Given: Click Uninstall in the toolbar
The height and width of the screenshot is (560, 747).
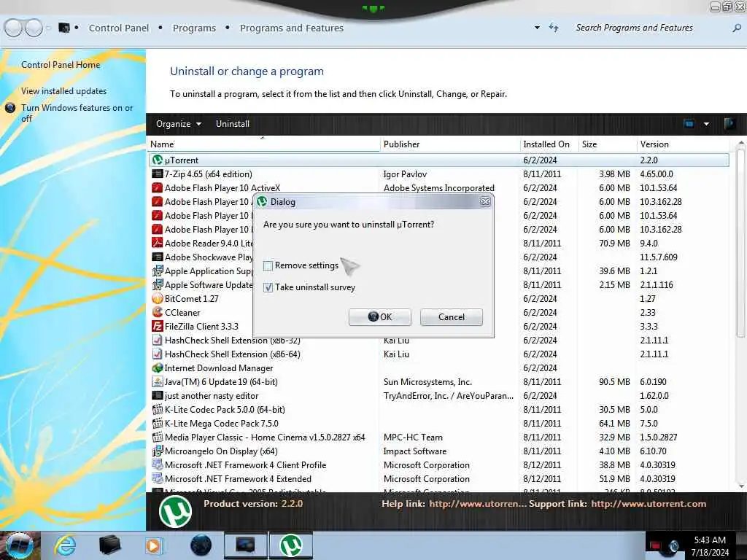Looking at the screenshot, I should [x=233, y=124].
